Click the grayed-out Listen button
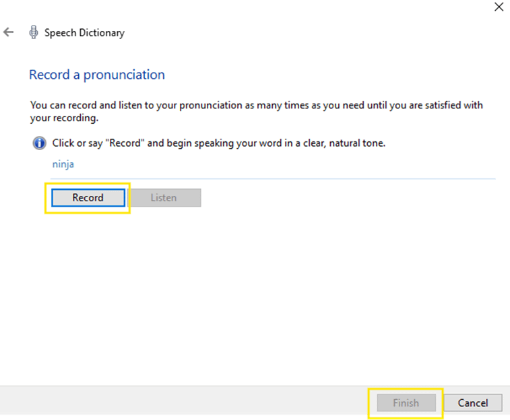Image resolution: width=510 pixels, height=420 pixels. [x=164, y=198]
